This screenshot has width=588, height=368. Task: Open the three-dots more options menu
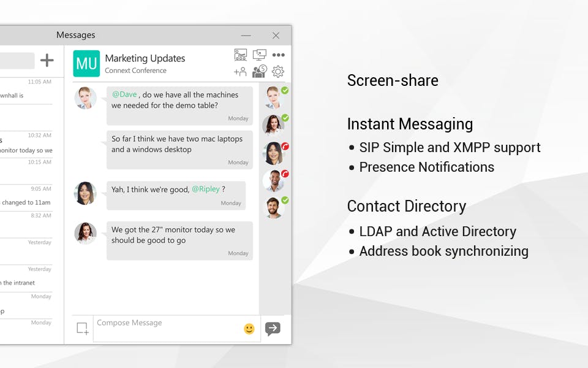pyautogui.click(x=278, y=55)
